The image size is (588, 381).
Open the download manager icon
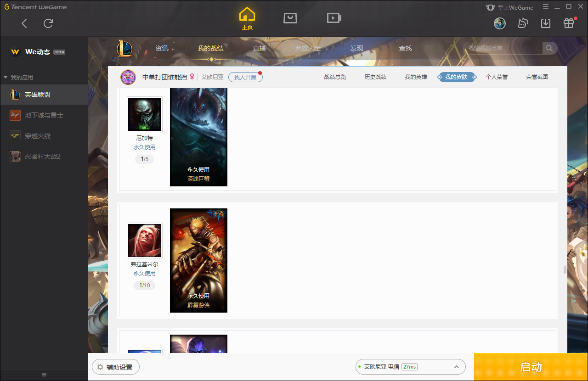(546, 23)
